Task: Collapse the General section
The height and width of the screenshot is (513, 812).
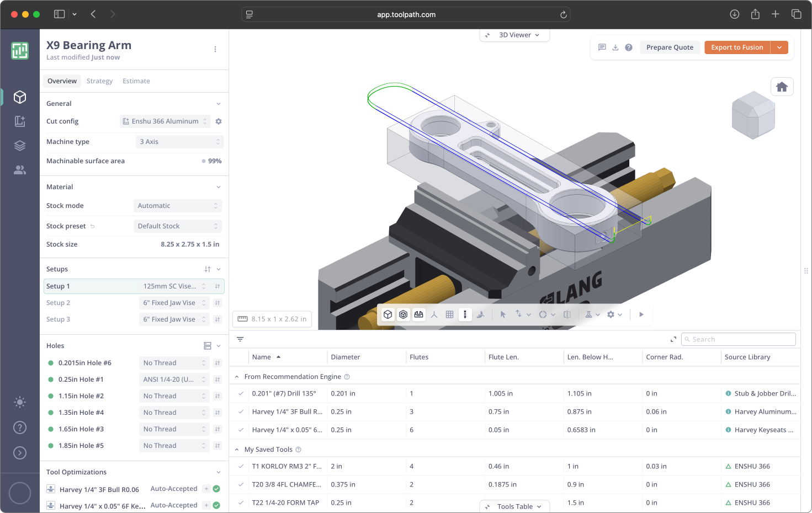Action: (x=219, y=104)
